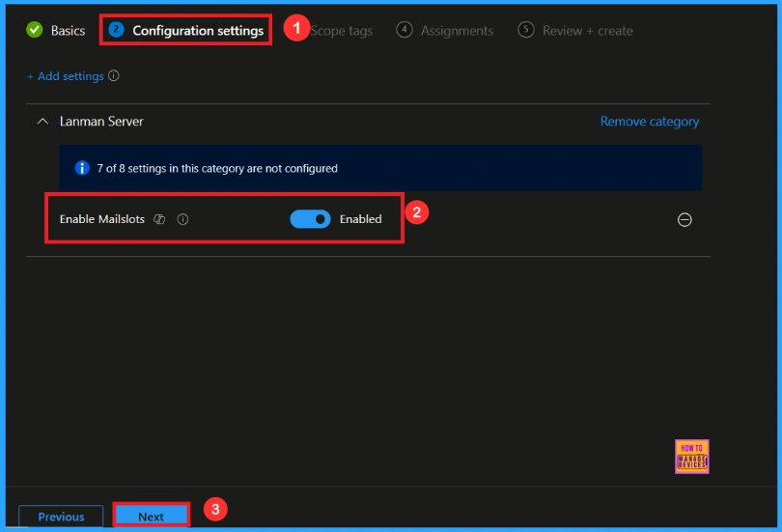Open the info tooltip icon for Enable Mailslots
The height and width of the screenshot is (532, 782).
point(182,219)
